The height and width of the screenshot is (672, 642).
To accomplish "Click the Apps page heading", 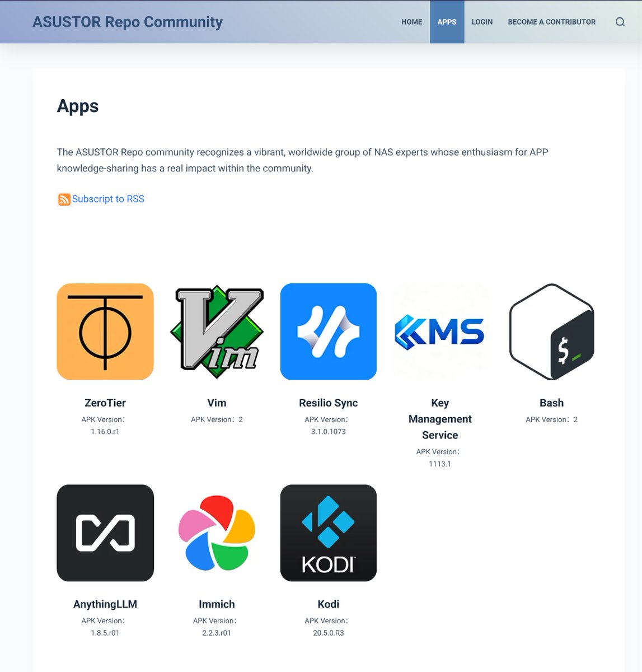I will (78, 106).
